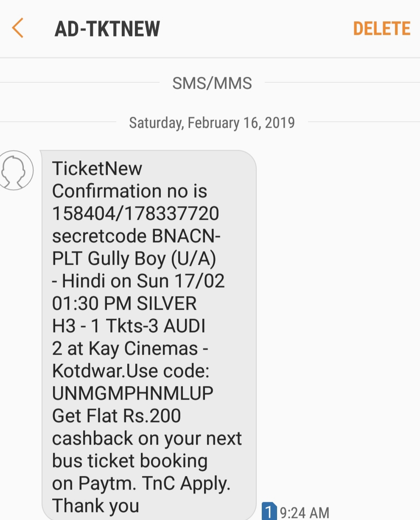Click the "Thank you" closing line

pyautogui.click(x=95, y=506)
